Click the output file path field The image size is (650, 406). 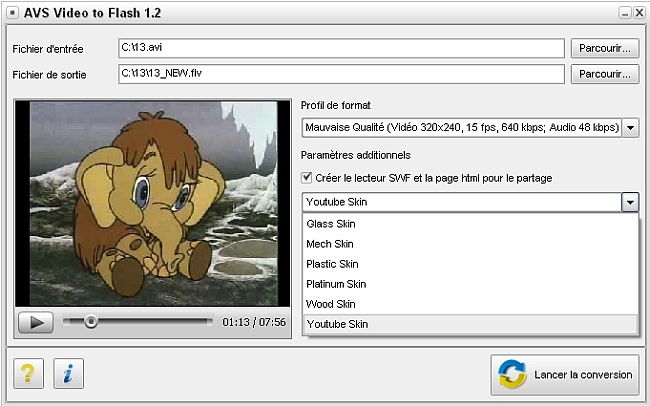(x=341, y=74)
